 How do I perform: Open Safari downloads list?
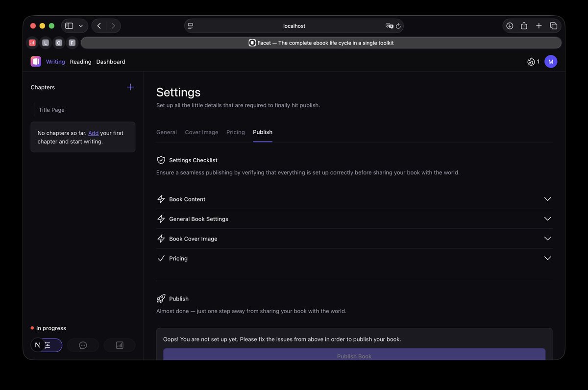pyautogui.click(x=510, y=26)
